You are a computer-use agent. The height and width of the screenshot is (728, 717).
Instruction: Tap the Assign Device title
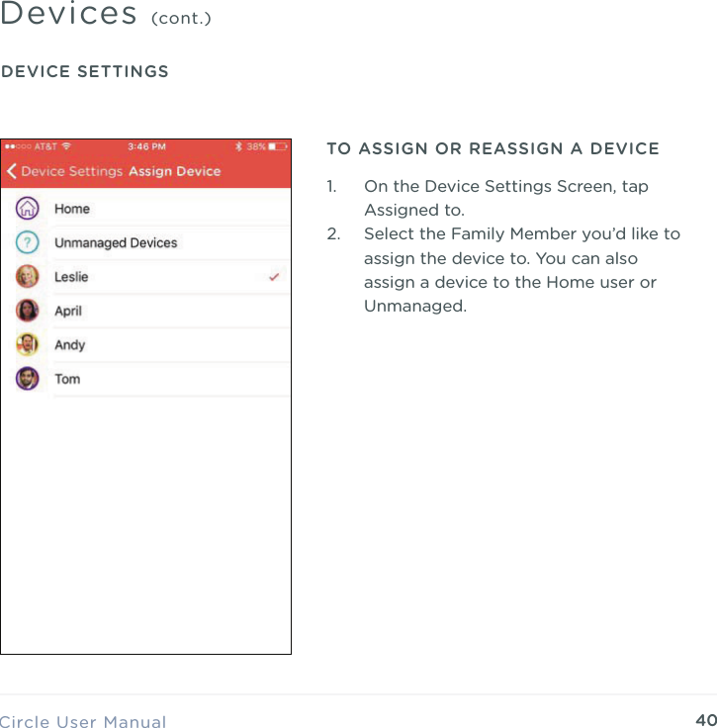pyautogui.click(x=175, y=171)
